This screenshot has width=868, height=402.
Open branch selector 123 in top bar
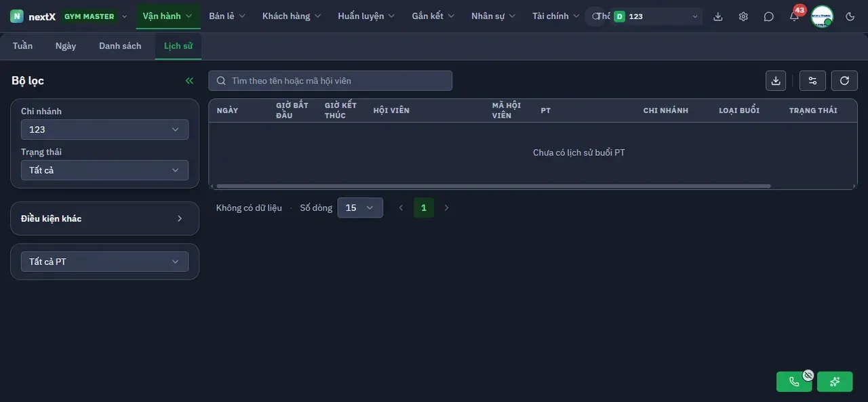pos(656,16)
